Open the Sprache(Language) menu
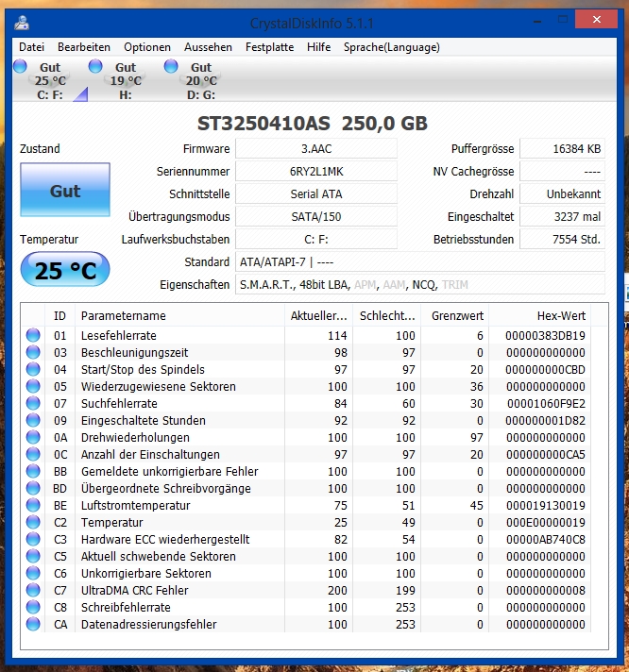This screenshot has width=629, height=672. click(x=391, y=47)
